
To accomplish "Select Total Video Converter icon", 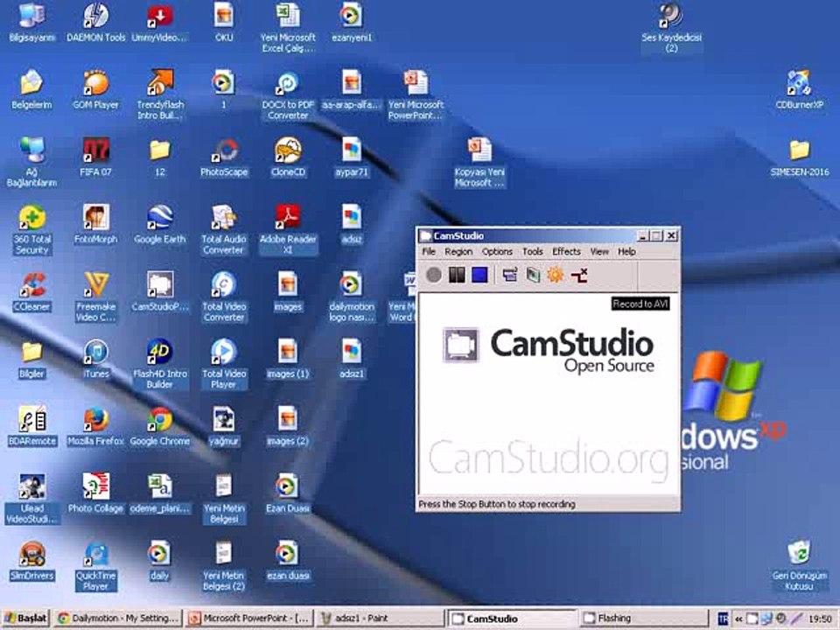I will click(224, 297).
